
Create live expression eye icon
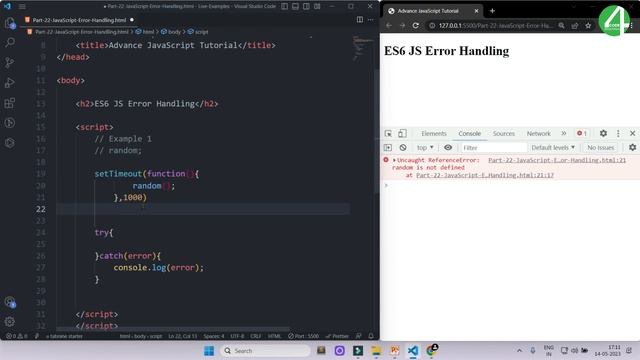coord(448,147)
